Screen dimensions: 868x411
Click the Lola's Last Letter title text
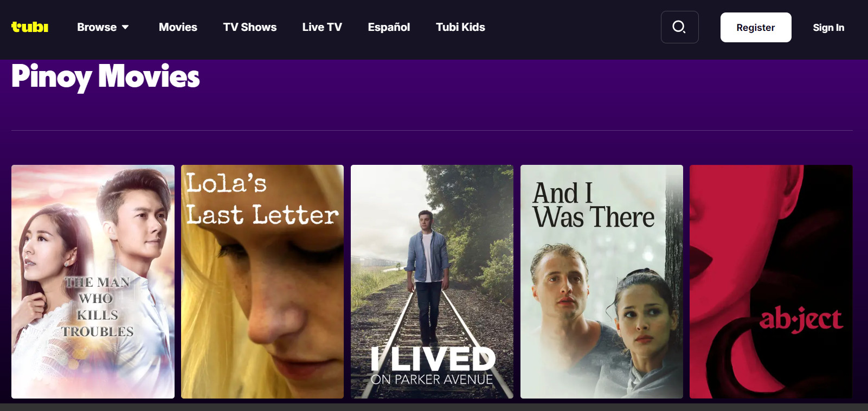[262, 199]
